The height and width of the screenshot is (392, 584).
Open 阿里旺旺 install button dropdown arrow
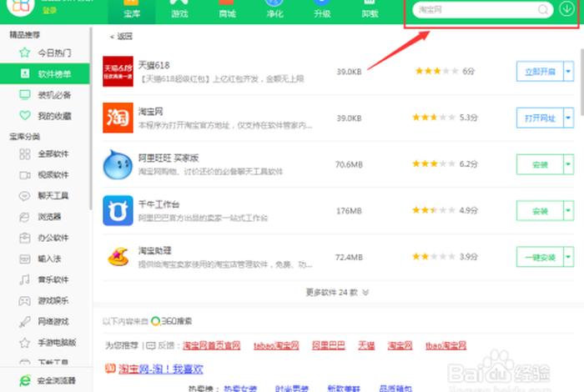568,164
